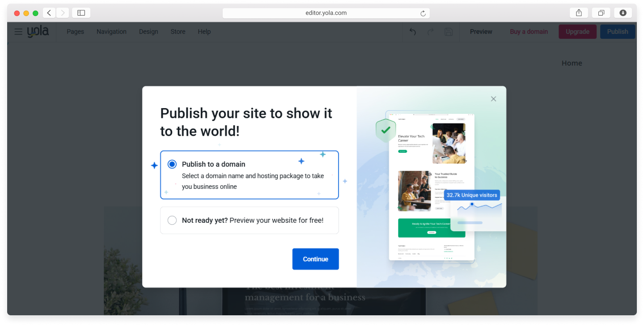Click the redo arrow icon

[431, 32]
